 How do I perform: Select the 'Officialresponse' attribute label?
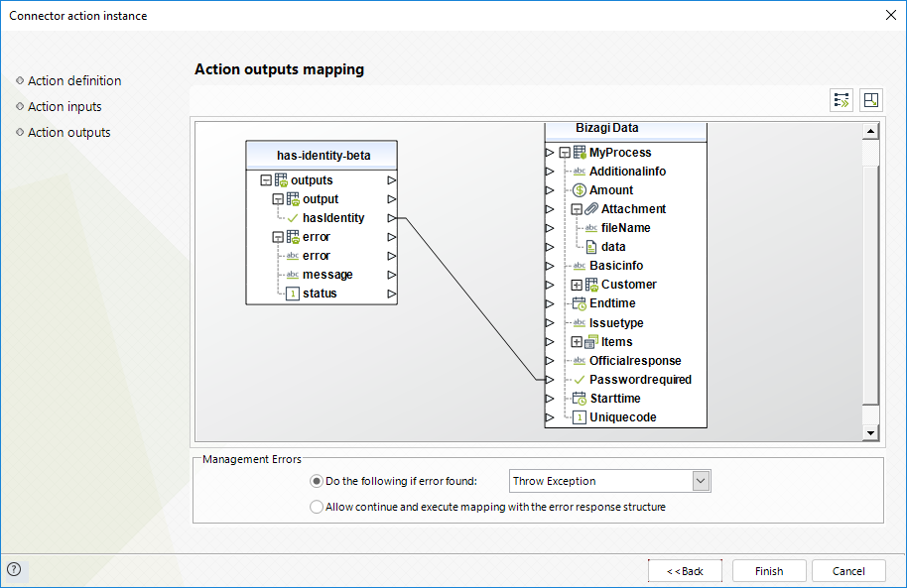point(635,361)
